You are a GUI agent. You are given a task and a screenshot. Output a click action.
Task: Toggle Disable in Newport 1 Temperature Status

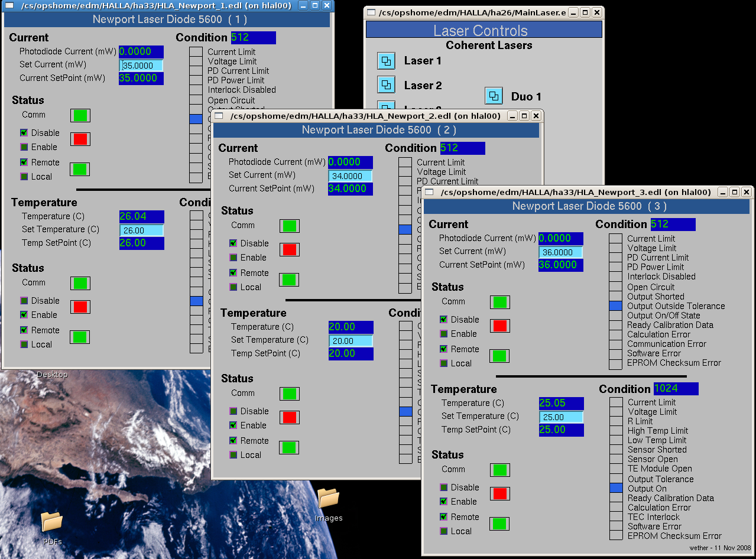click(24, 301)
